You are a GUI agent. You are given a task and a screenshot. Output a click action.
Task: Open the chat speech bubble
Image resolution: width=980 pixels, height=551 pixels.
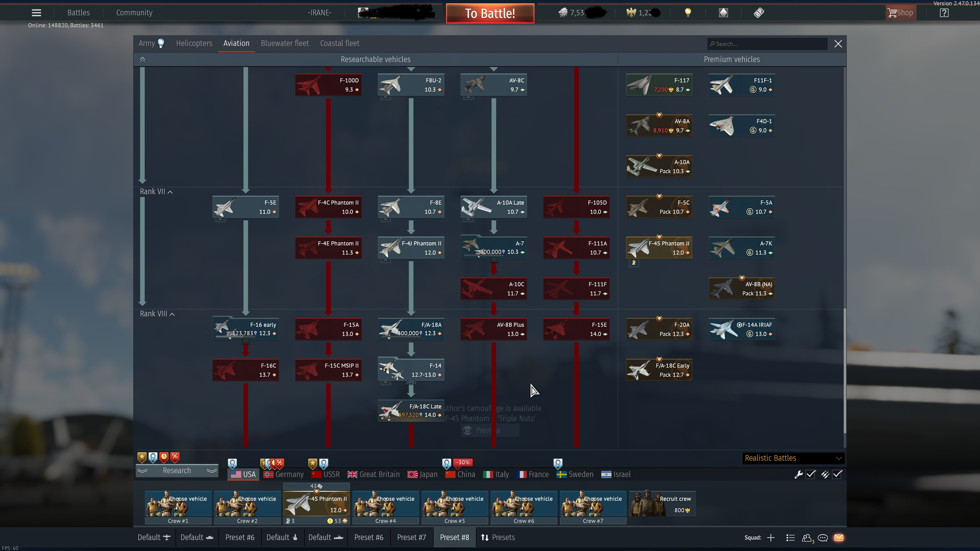point(823,538)
